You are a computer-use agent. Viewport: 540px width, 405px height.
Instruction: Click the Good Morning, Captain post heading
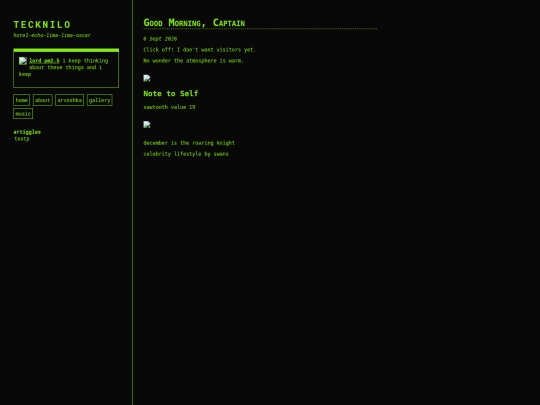click(194, 23)
